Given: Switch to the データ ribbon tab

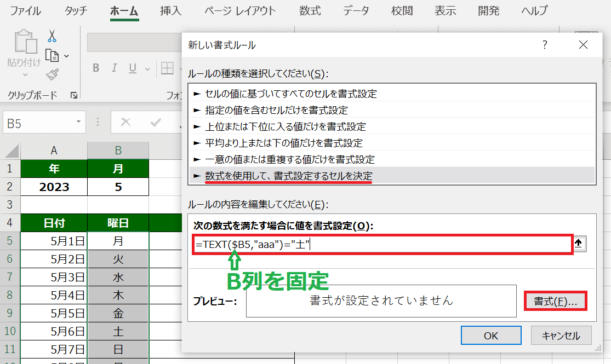Looking at the screenshot, I should pyautogui.click(x=356, y=11).
